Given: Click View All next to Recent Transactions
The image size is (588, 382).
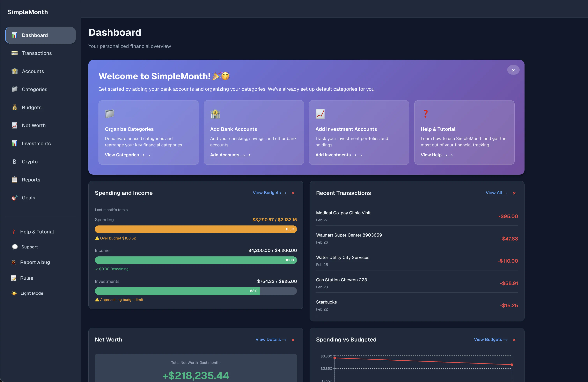Looking at the screenshot, I should pos(496,193).
